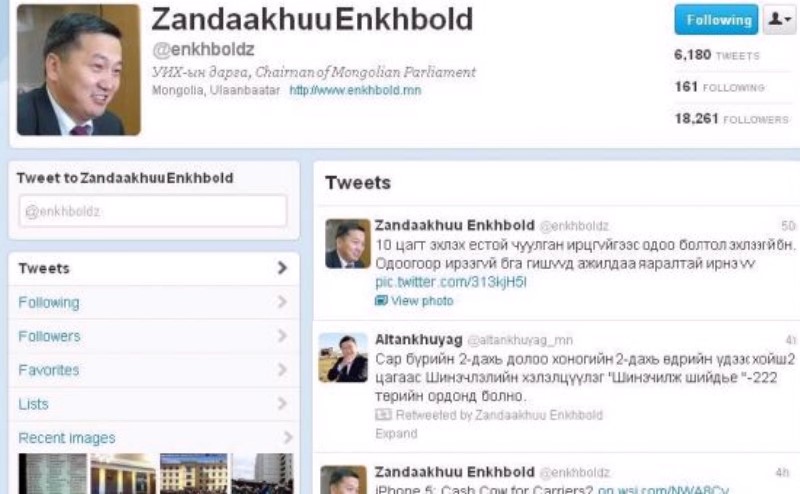Open the user actions dropdown beside Following
Screen dimensions: 800x494
(x=780, y=19)
